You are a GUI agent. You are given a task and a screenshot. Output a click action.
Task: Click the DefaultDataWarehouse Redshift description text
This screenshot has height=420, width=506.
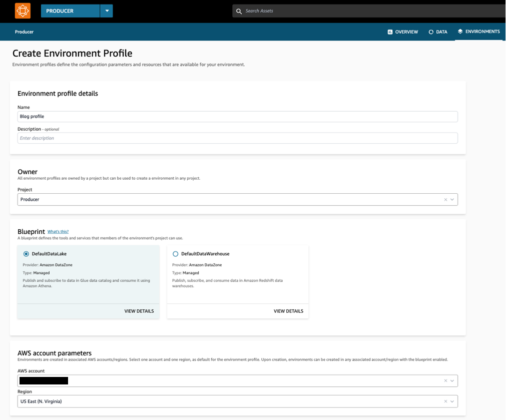tap(228, 283)
